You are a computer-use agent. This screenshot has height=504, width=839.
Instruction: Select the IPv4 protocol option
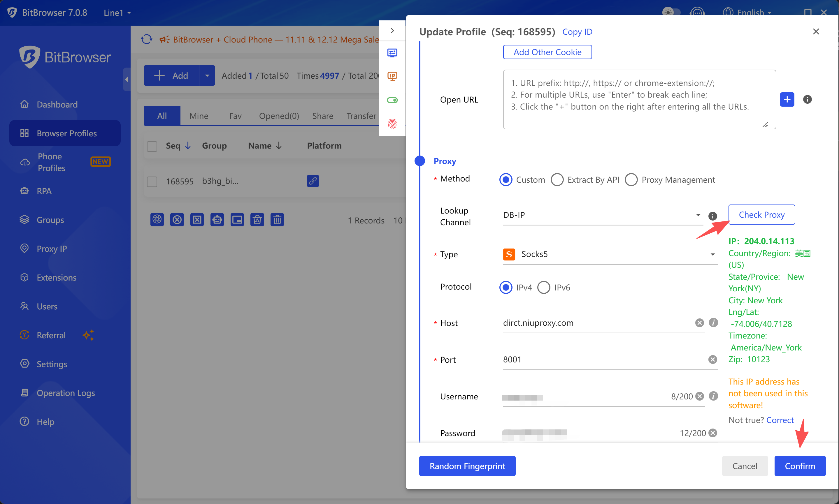515,287
